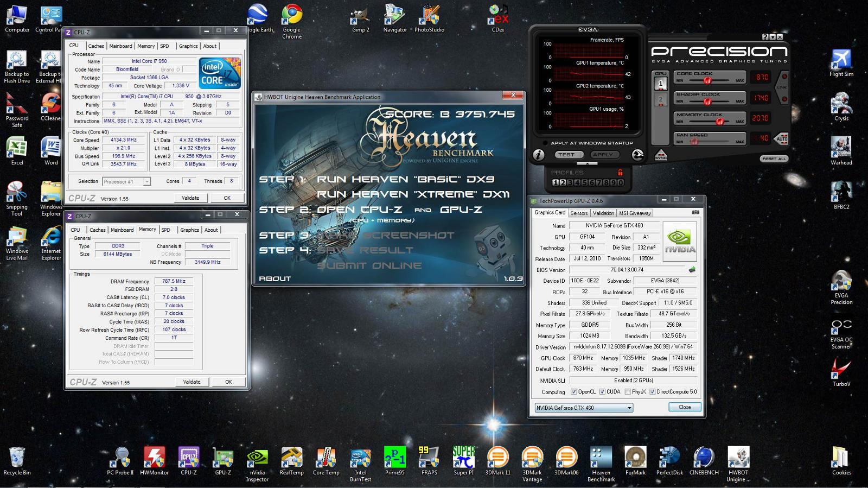Viewport: 868px width, 488px height.
Task: Open 3DMark 11 desktop shortcut
Action: click(x=498, y=461)
